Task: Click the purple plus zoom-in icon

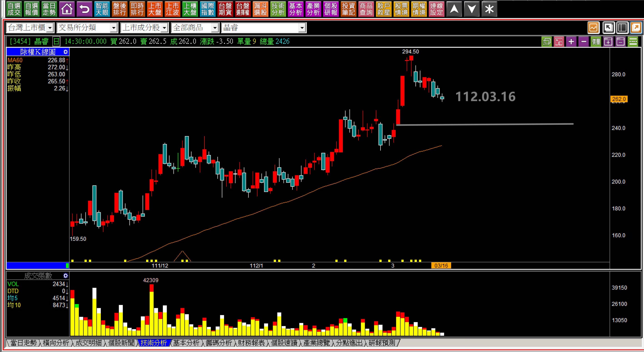Action: [571, 42]
